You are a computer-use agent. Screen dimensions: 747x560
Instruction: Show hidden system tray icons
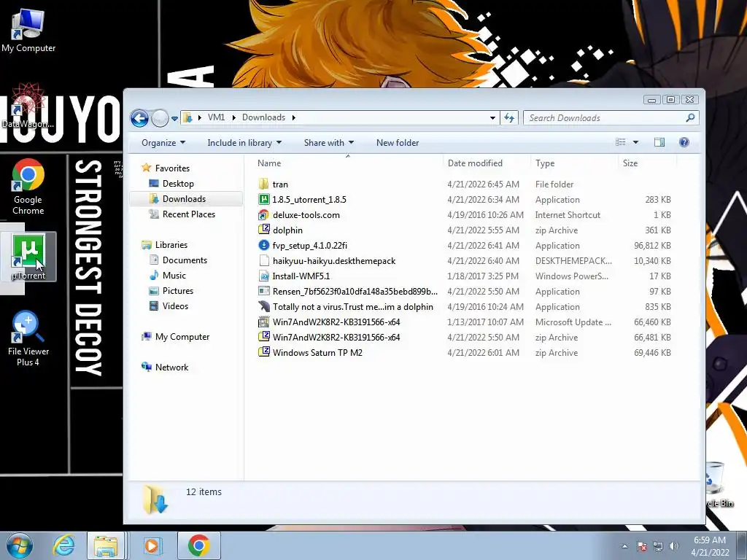click(624, 547)
